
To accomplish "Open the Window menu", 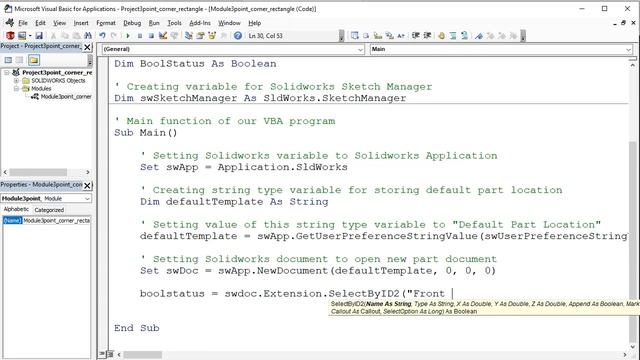I will (229, 23).
